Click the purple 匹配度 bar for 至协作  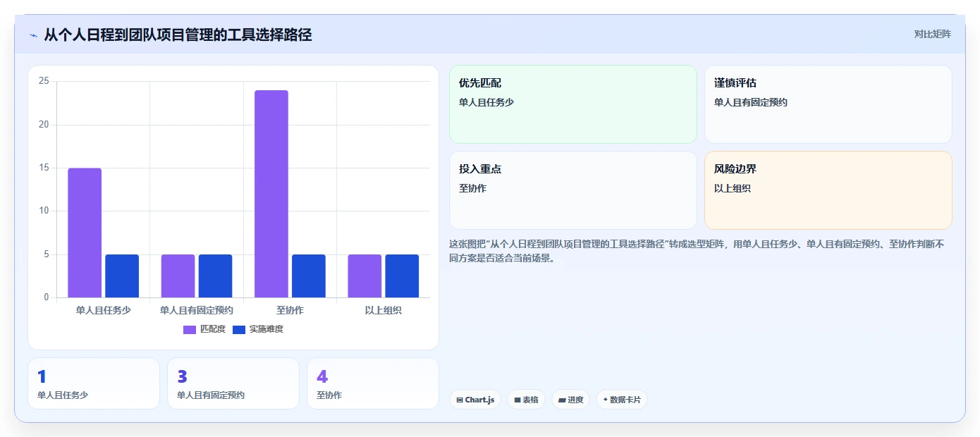(x=271, y=194)
